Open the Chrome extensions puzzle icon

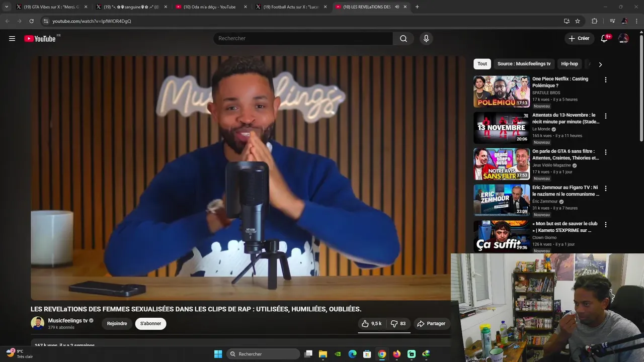pyautogui.click(x=595, y=21)
